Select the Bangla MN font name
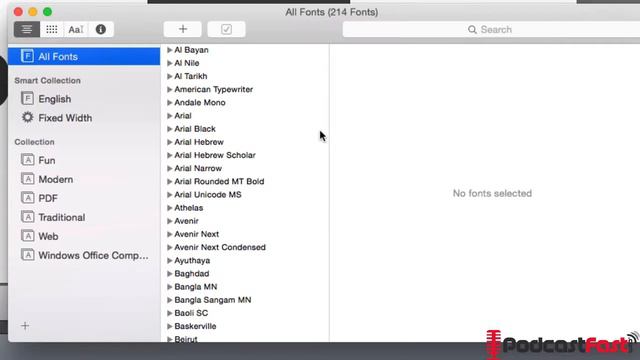This screenshot has width=640, height=360. [x=196, y=287]
